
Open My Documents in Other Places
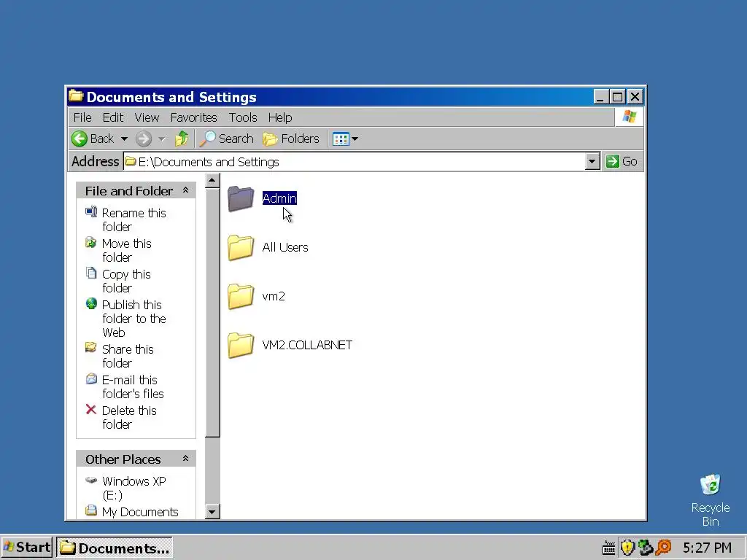click(140, 511)
